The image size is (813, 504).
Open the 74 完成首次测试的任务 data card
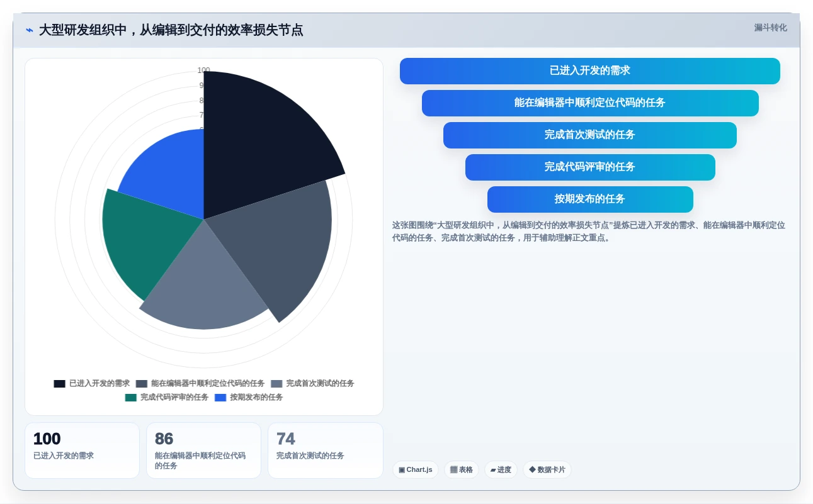326,451
